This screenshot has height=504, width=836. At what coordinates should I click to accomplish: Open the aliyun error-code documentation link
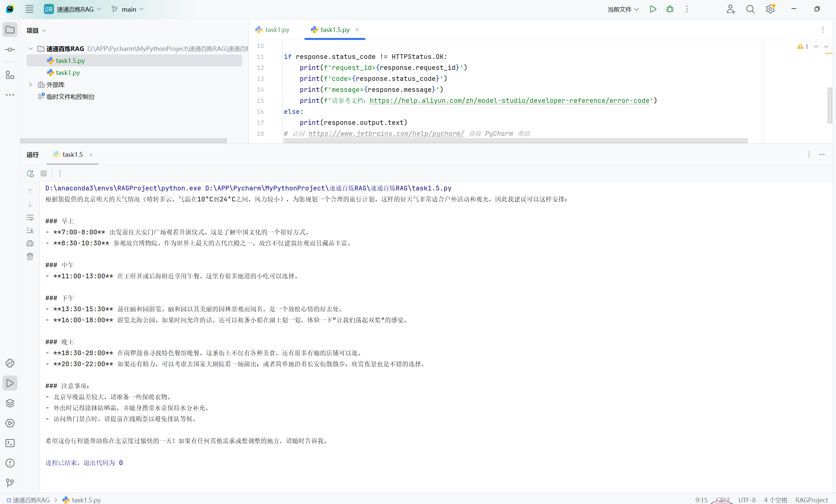(509, 101)
